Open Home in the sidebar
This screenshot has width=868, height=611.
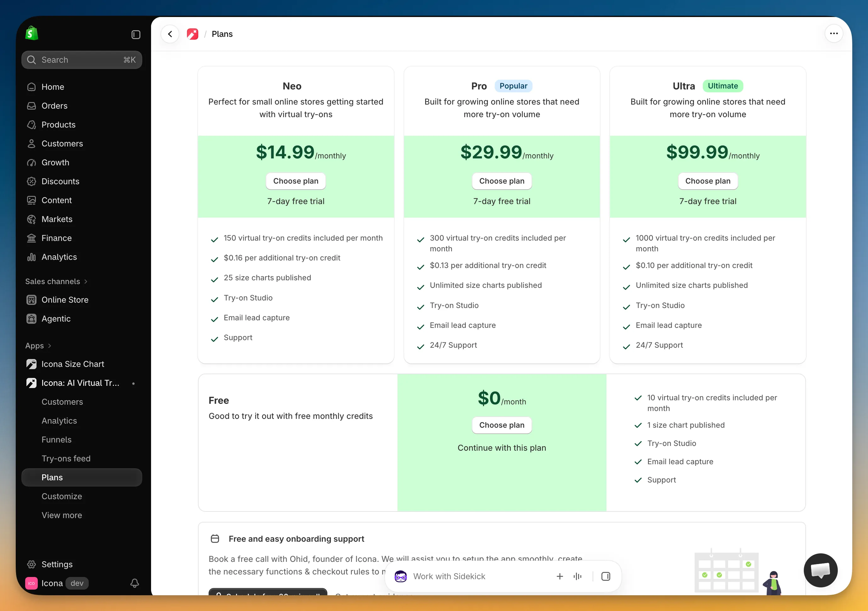[82, 87]
